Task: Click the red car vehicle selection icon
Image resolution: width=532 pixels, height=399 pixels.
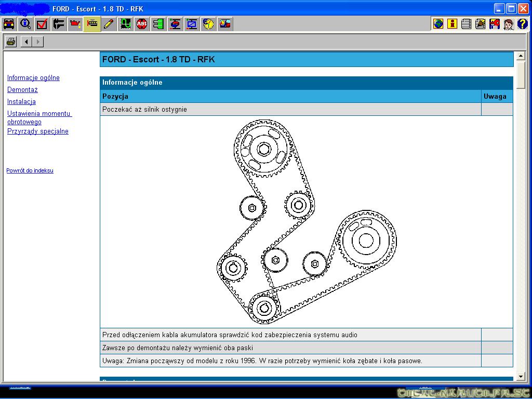Action: [x=9, y=24]
